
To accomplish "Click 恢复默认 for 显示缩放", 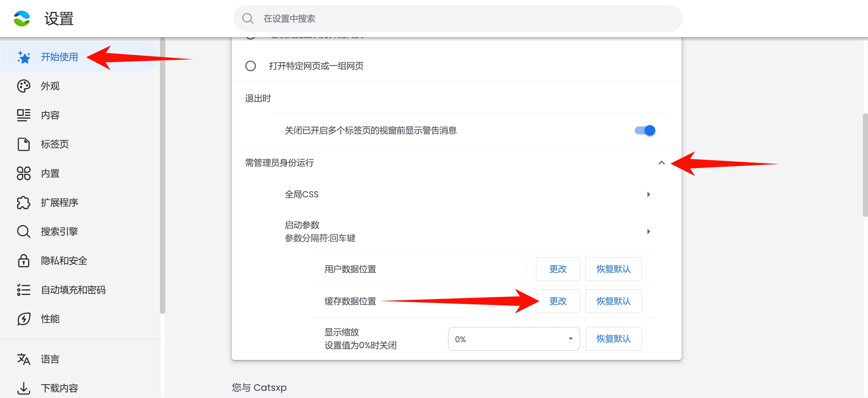I will (x=613, y=339).
